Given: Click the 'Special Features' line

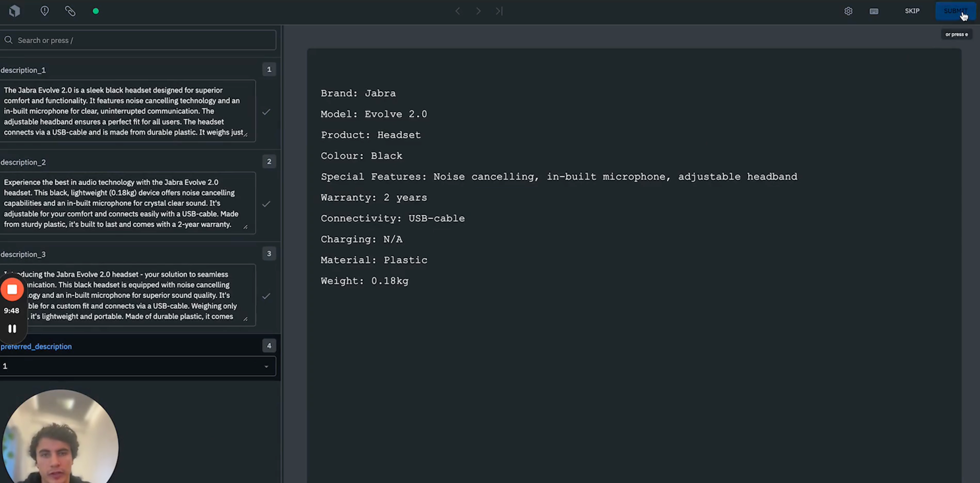Looking at the screenshot, I should (559, 176).
